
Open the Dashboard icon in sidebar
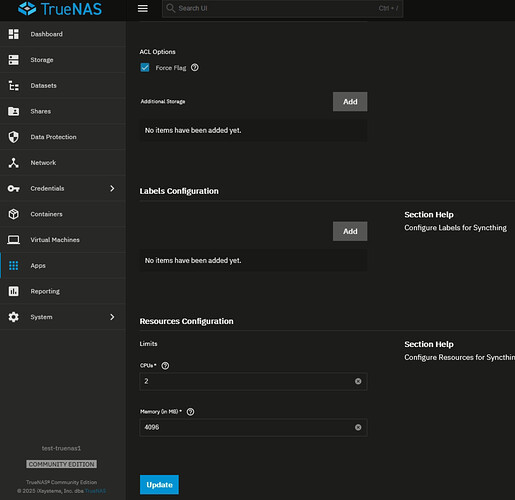point(14,34)
